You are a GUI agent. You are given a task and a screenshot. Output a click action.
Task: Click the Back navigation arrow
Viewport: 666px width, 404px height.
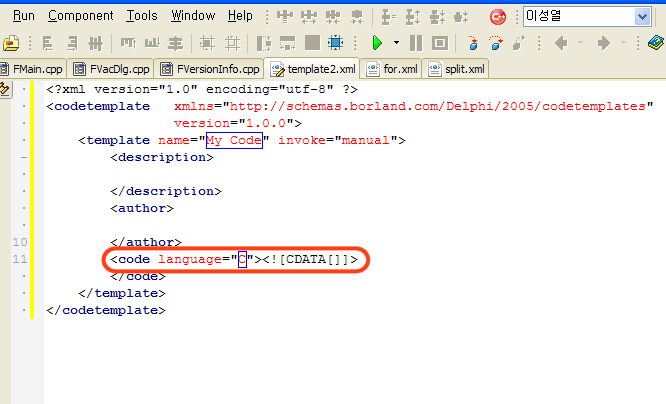click(561, 43)
